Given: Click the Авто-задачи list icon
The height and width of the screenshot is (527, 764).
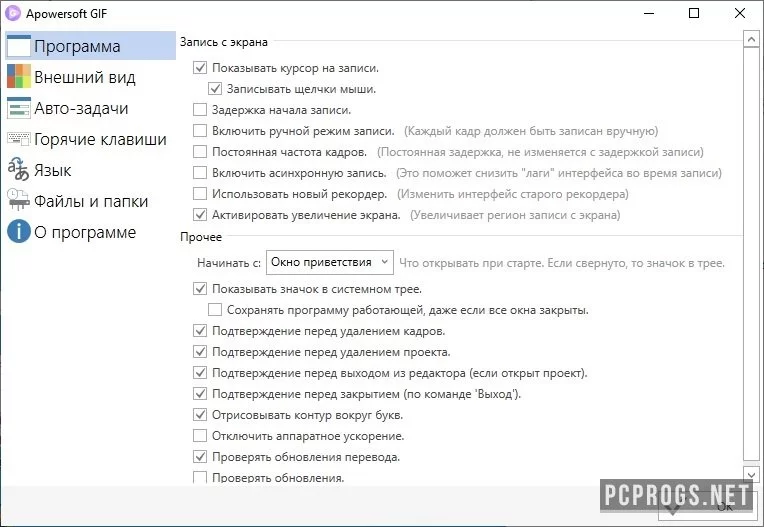Looking at the screenshot, I should (19, 108).
